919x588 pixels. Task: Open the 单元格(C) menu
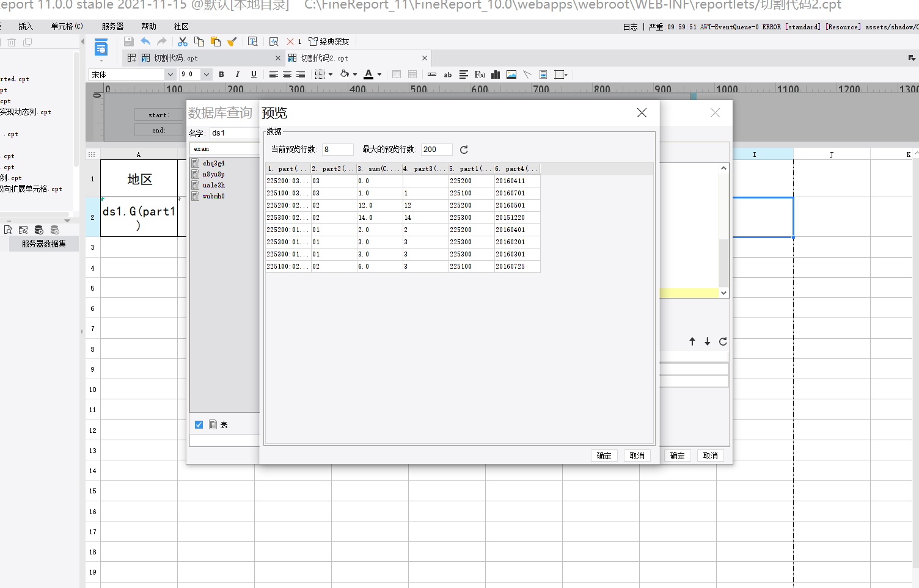coord(67,26)
